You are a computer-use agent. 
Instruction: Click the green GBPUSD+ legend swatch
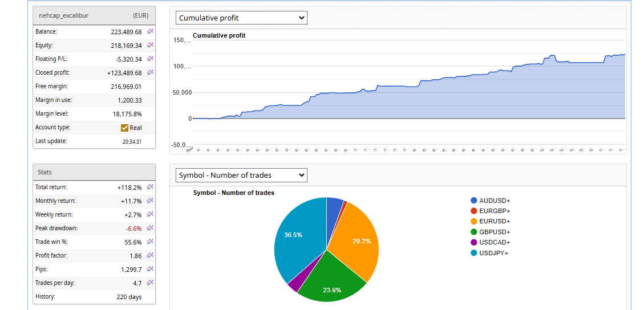point(473,232)
